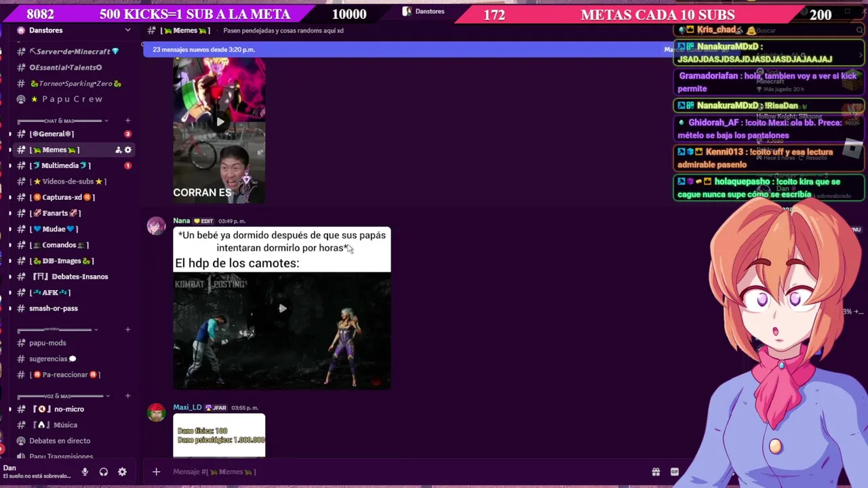
Task: Toggle the headphones deafen button
Action: coord(104,472)
